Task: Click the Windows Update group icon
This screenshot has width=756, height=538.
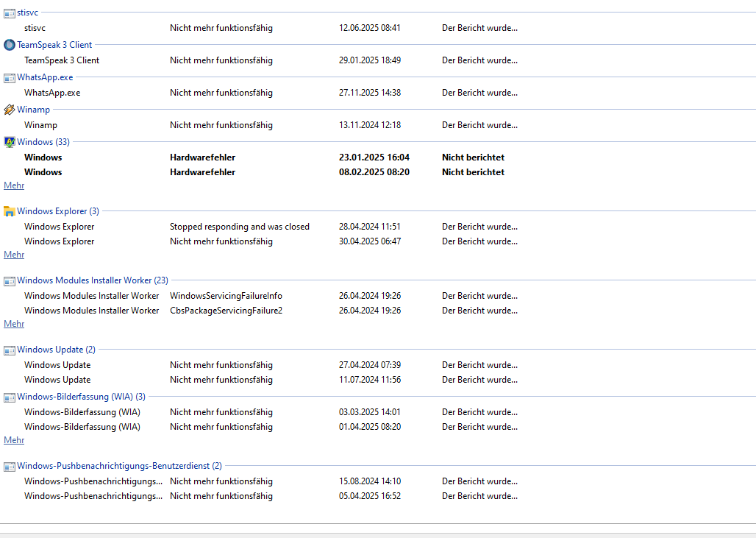Action: click(9, 350)
